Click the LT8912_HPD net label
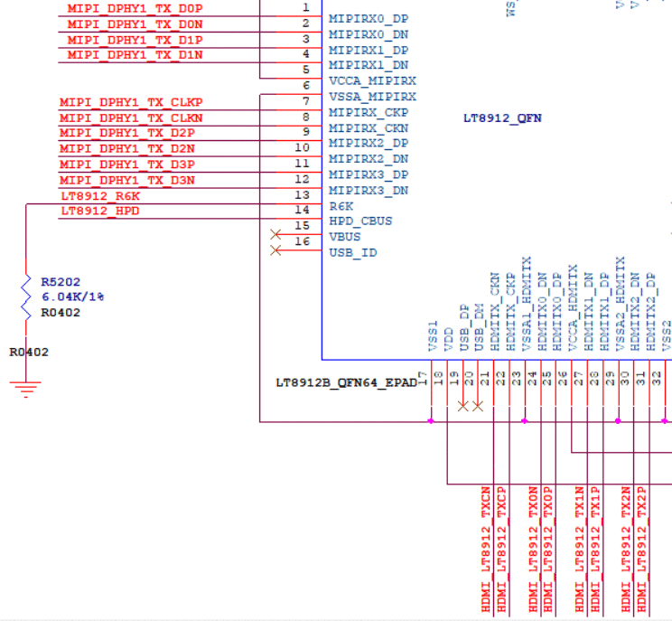This screenshot has width=672, height=621. [x=100, y=211]
